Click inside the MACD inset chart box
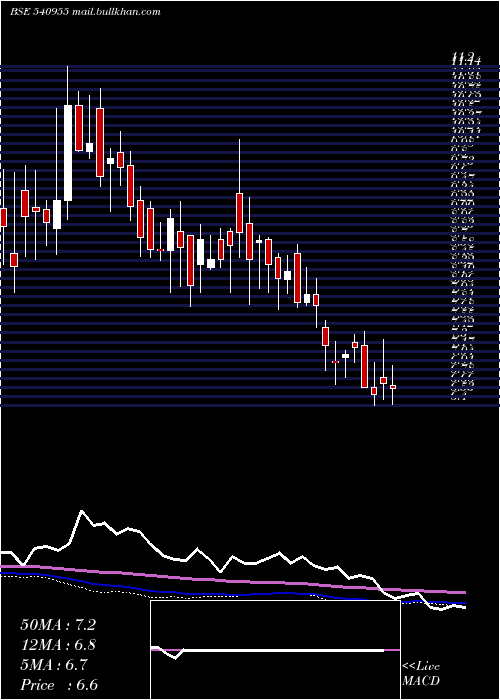 (275, 650)
